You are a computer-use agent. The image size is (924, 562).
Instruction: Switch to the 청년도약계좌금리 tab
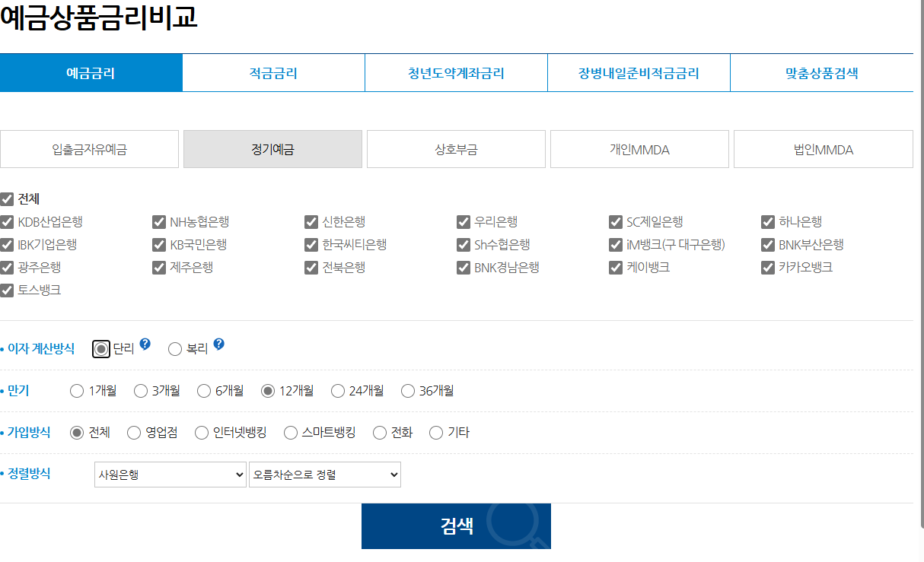(456, 72)
